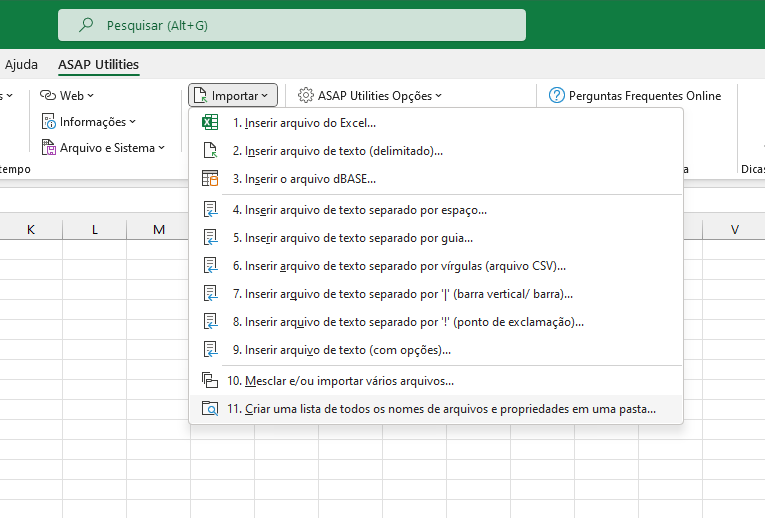Click the icon beside item 8 ponto de exclamação

click(210, 321)
